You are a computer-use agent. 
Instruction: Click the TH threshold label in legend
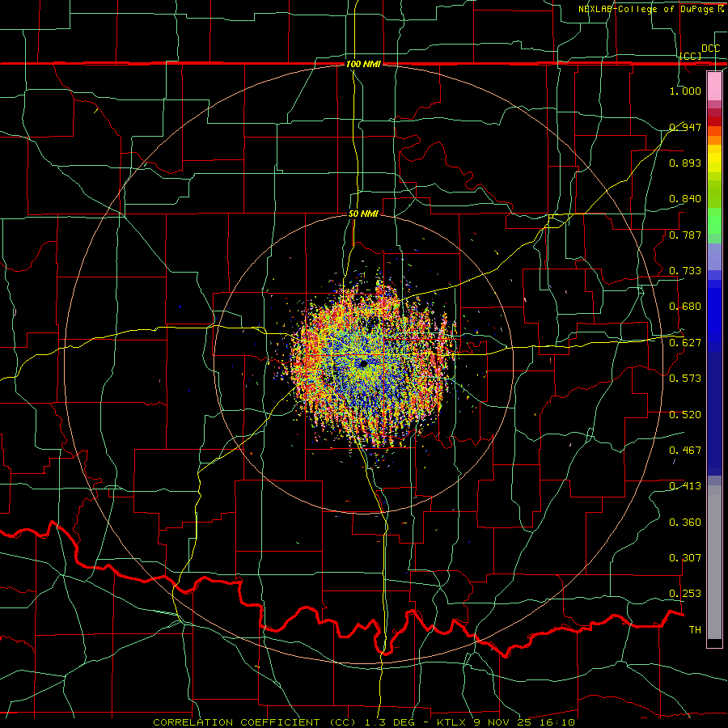coord(695,630)
